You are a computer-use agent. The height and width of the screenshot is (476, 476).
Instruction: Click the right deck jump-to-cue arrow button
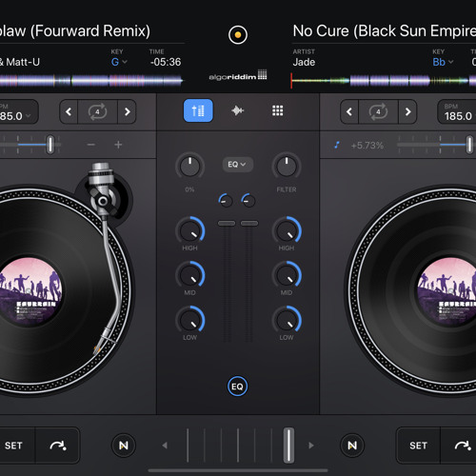pos(459,446)
